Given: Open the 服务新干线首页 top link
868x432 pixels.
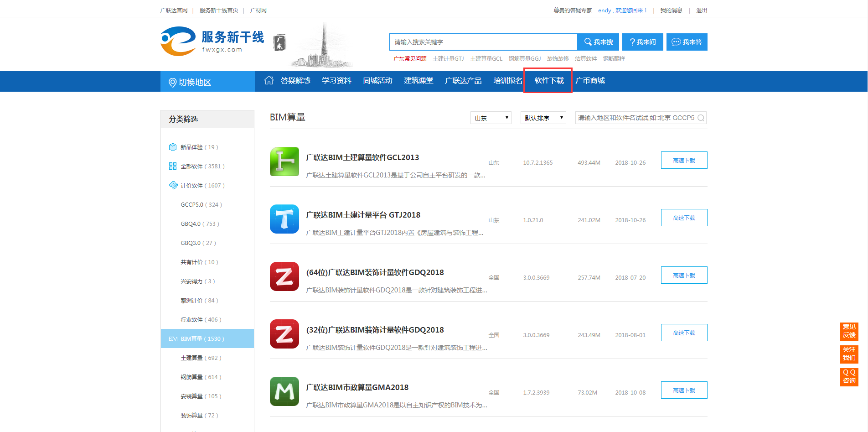Looking at the screenshot, I should 219,10.
